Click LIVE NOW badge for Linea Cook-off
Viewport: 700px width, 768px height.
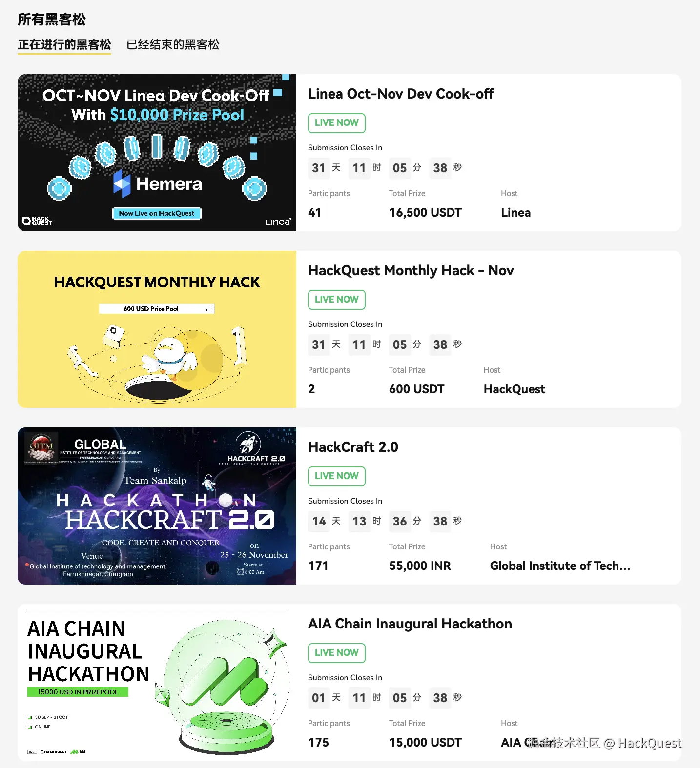337,123
